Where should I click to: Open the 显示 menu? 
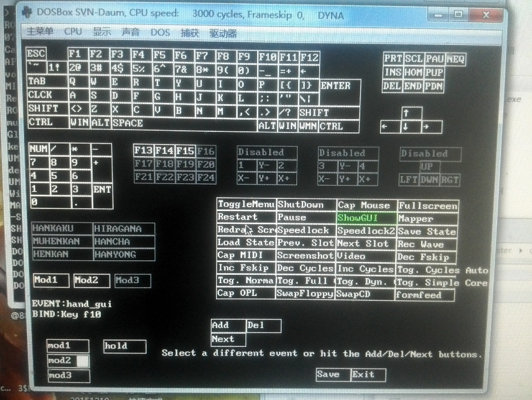tap(102, 32)
